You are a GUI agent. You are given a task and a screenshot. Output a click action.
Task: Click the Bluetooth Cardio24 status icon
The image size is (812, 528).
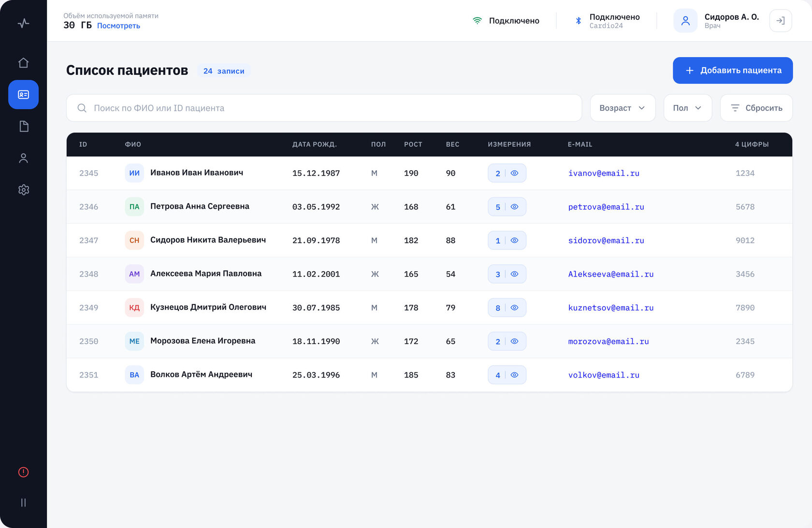point(578,20)
